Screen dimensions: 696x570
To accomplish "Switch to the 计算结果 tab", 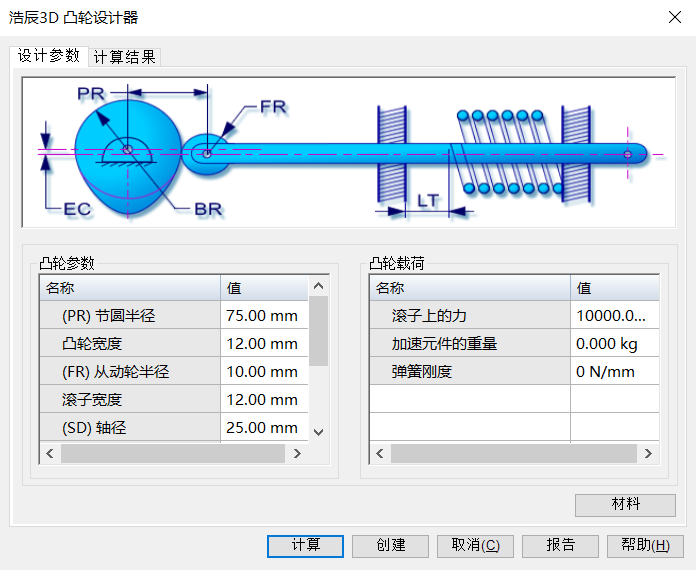I will coord(125,57).
